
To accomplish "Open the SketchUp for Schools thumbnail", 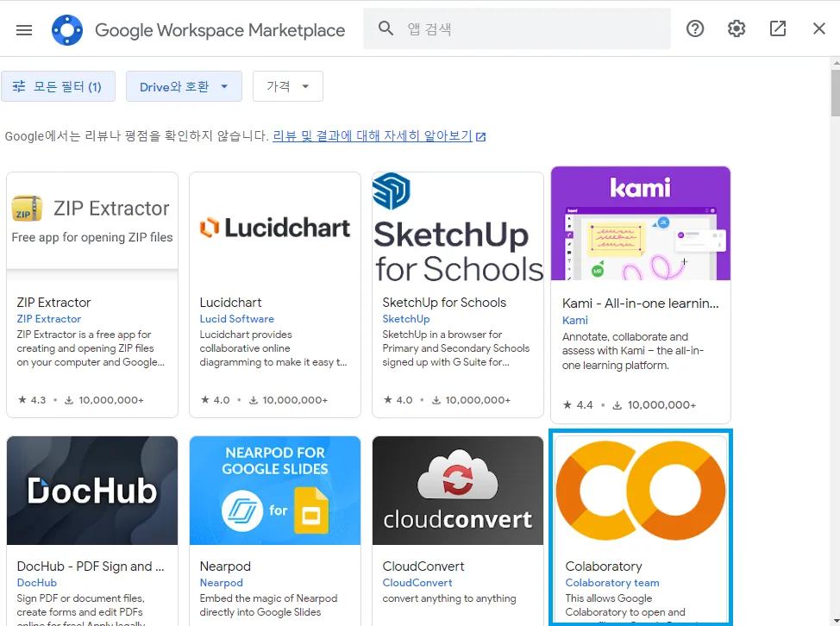I will [x=458, y=228].
